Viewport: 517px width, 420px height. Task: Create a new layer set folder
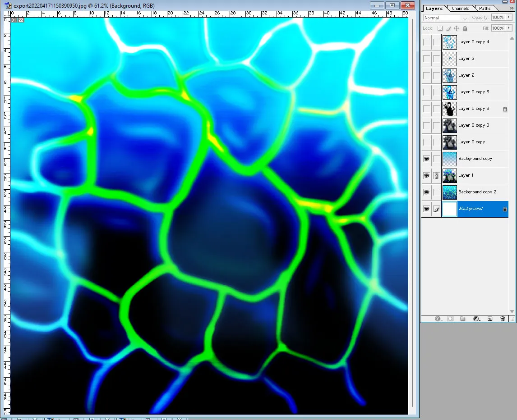tap(462, 319)
